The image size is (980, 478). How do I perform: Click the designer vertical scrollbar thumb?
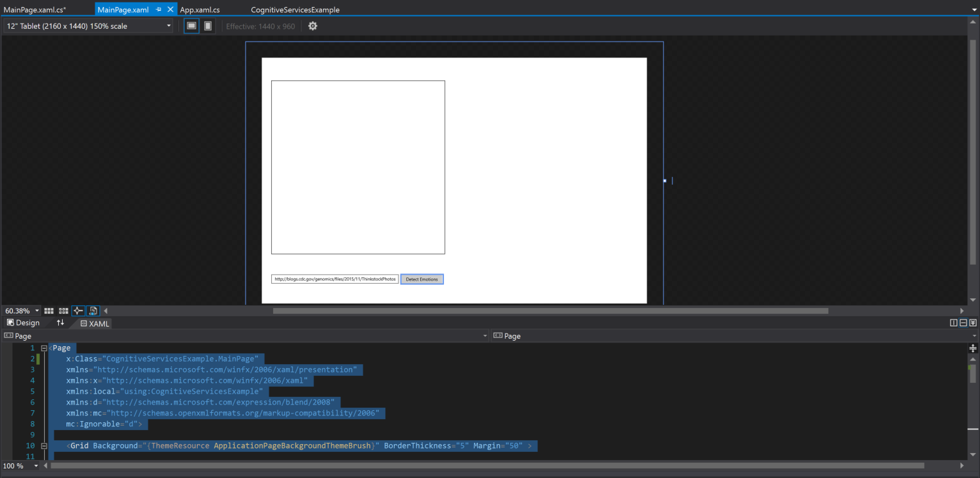pyautogui.click(x=973, y=151)
